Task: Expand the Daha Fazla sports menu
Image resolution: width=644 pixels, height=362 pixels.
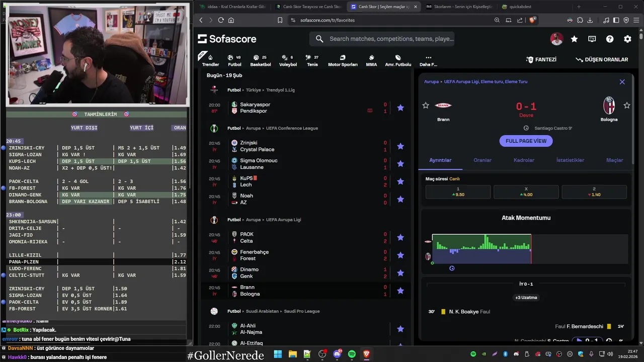Action: click(x=428, y=60)
